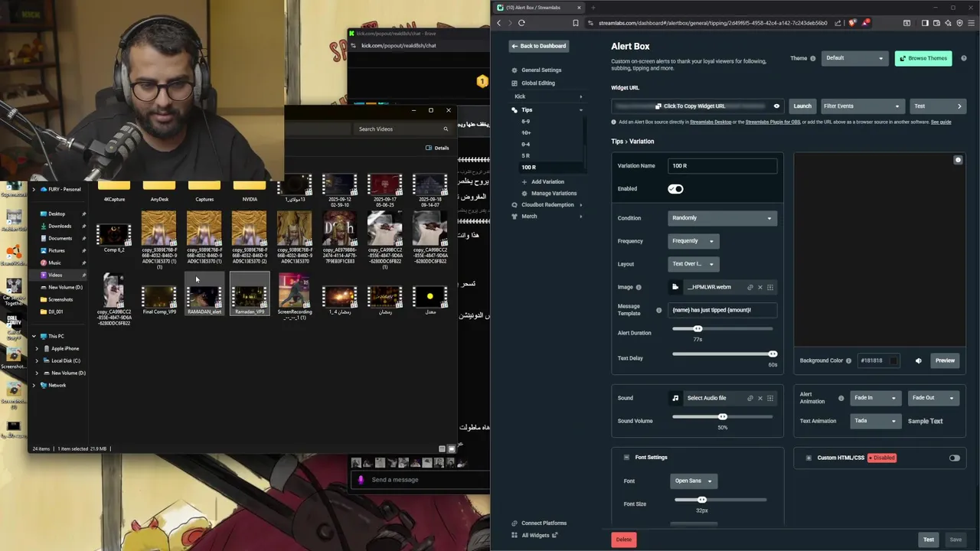Open the media gallery for the Image field

pos(770,287)
